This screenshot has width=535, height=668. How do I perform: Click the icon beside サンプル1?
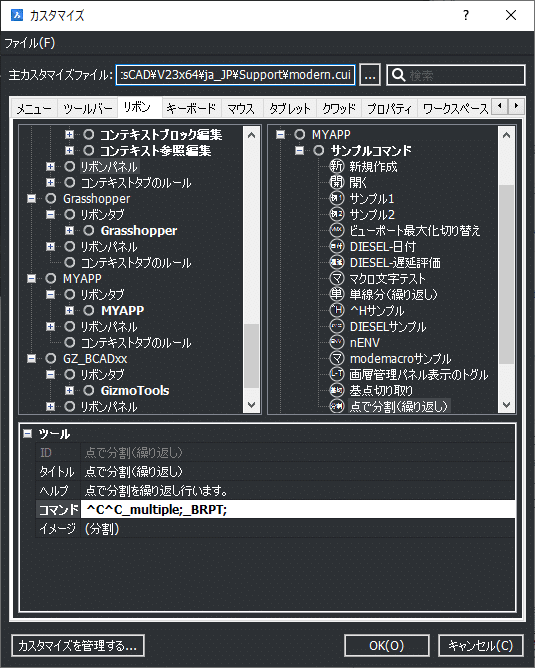coord(337,199)
